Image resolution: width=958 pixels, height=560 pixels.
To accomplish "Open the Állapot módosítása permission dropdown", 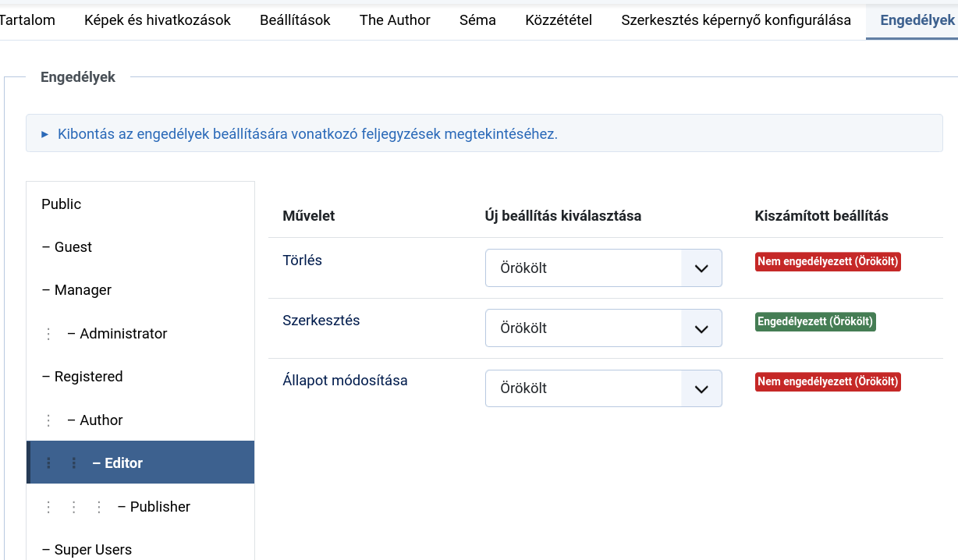I will coord(604,388).
